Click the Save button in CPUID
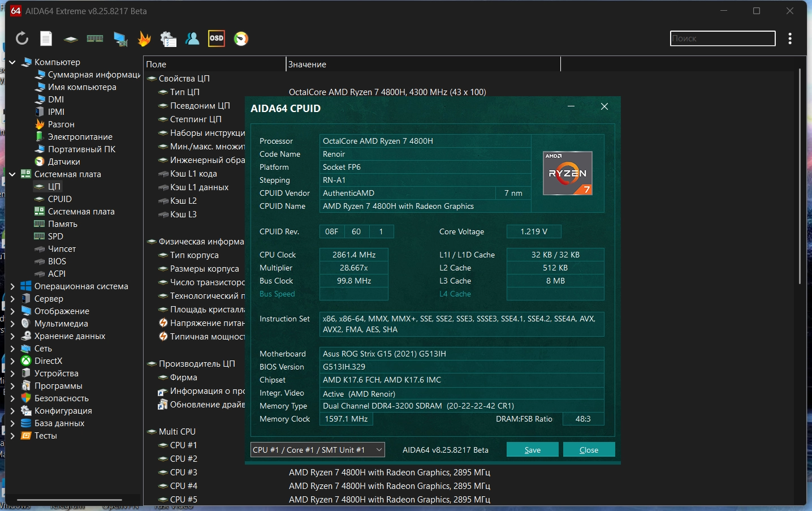Image resolution: width=812 pixels, height=511 pixels. (532, 450)
